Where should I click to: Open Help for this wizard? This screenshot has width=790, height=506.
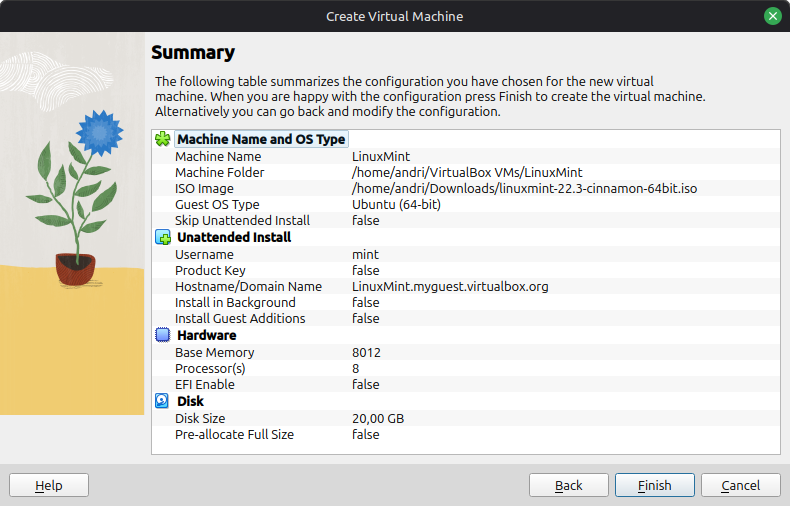tap(49, 485)
